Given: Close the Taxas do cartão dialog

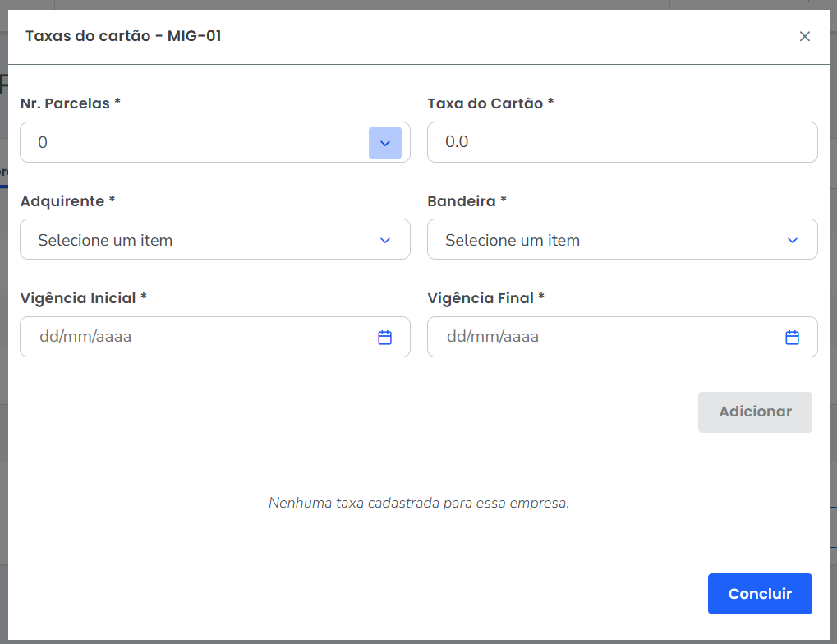Looking at the screenshot, I should tap(804, 36).
